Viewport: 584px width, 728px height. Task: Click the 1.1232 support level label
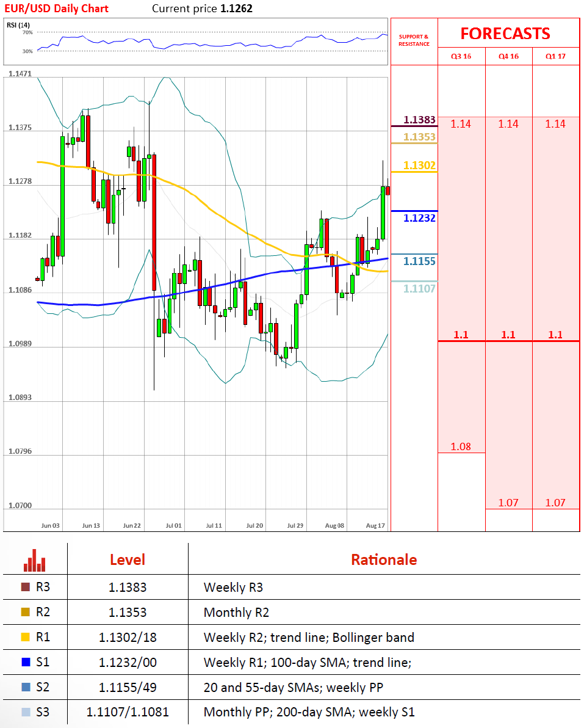coord(419,218)
